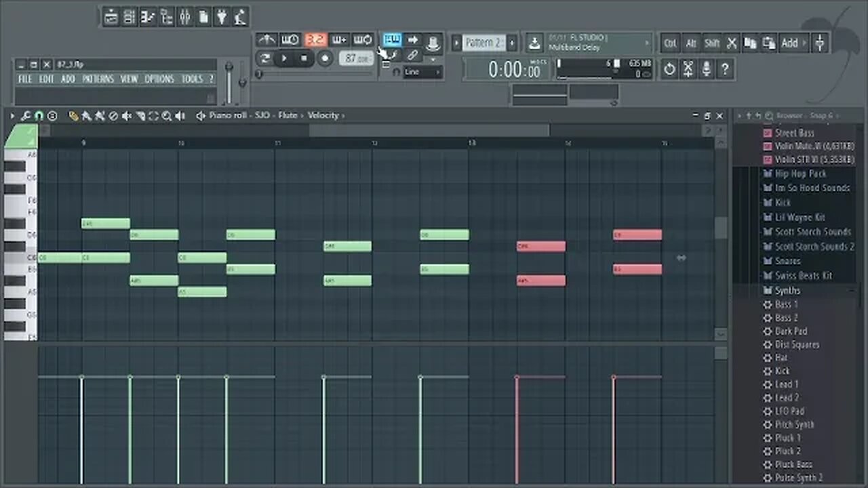Screen dimensions: 868x488
Task: Toggle loop recording button
Action: (363, 40)
